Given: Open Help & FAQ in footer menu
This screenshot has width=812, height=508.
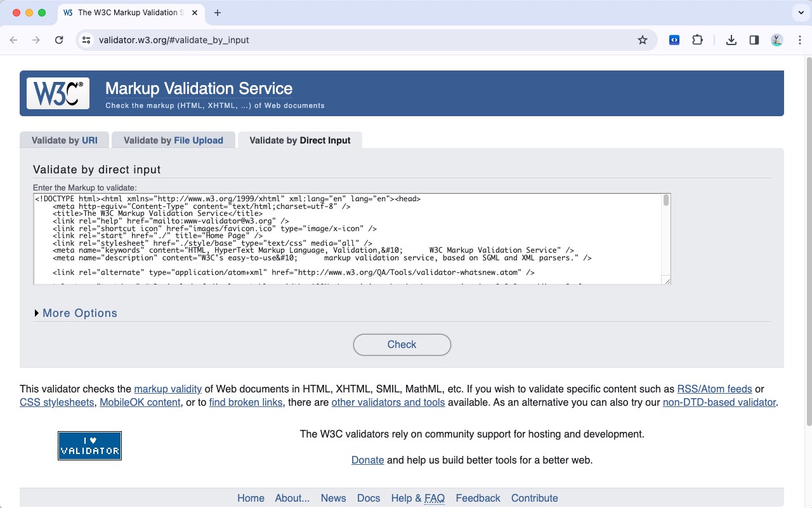Looking at the screenshot, I should point(418,498).
